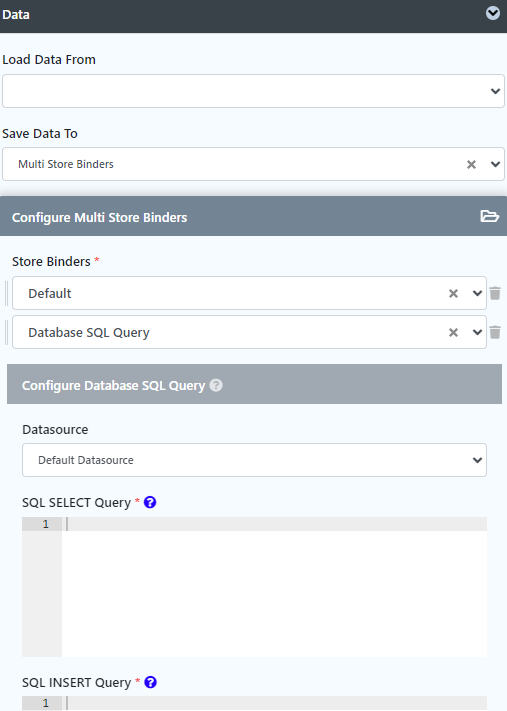The width and height of the screenshot is (507, 711).
Task: Open the Default store binder dropdown arrow
Action: 477,293
